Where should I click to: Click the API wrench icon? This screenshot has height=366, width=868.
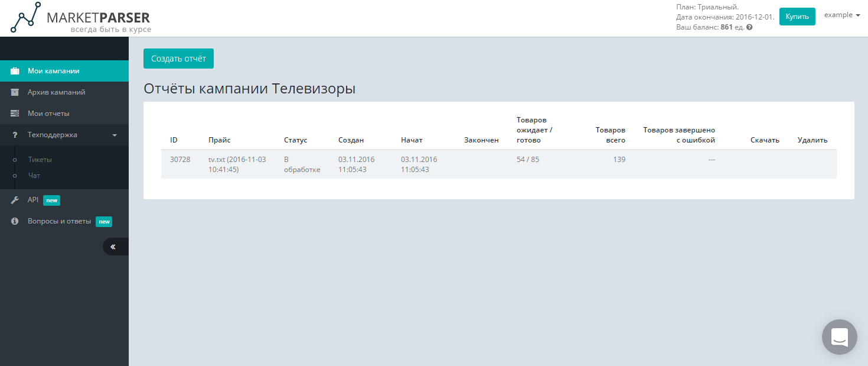pos(14,199)
